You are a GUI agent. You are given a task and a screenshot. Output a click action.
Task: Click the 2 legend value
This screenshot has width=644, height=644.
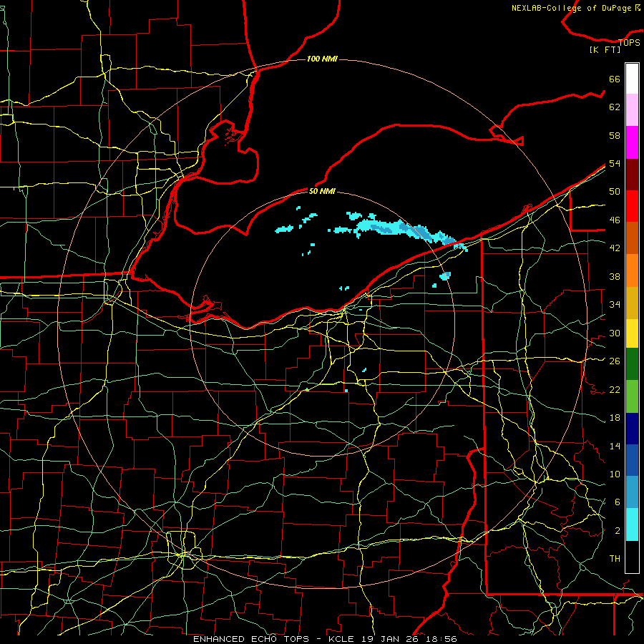click(x=617, y=530)
